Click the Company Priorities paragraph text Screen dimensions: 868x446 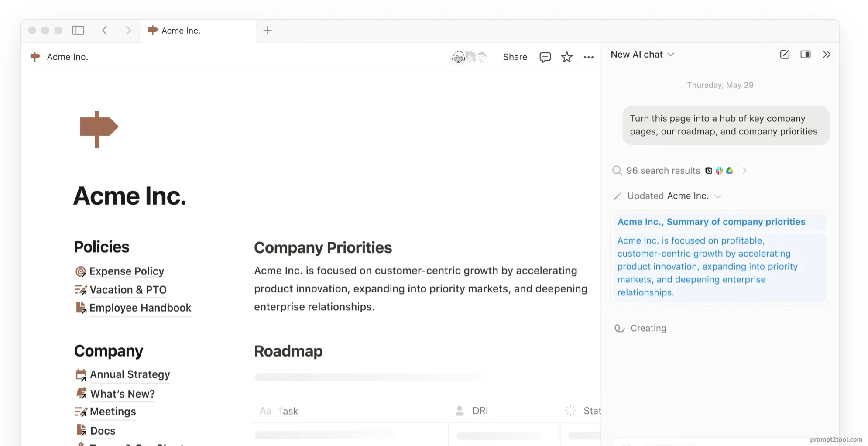click(421, 288)
